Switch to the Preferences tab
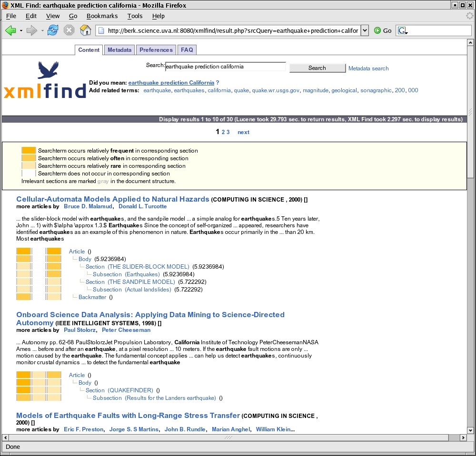Image resolution: width=476 pixels, height=456 pixels. point(156,50)
